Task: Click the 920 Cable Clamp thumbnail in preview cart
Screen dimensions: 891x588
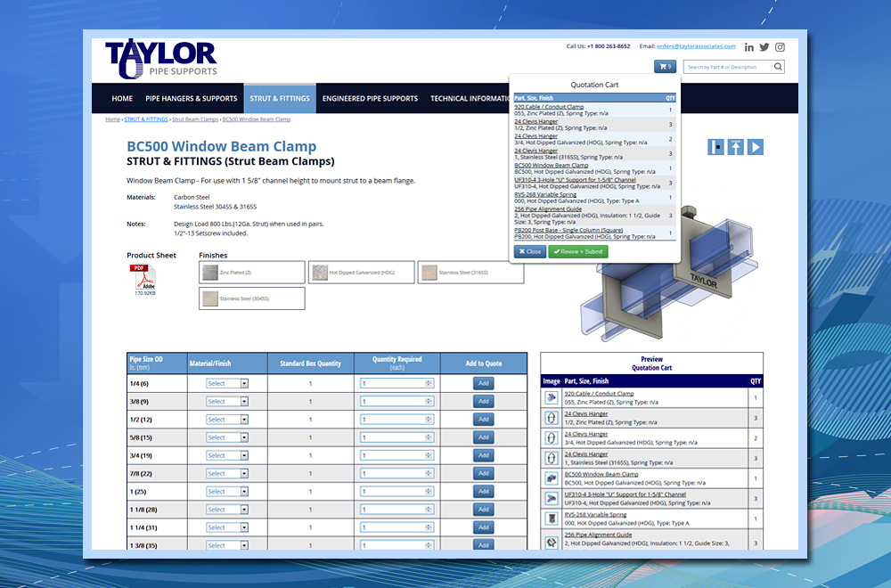Action: 552,397
